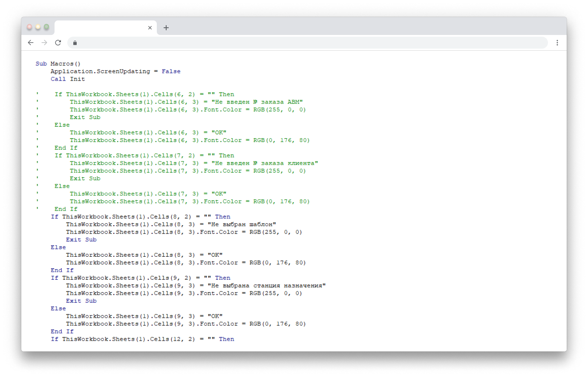This screenshot has width=588, height=377.
Task: Focus the browser address bar
Action: (308, 43)
